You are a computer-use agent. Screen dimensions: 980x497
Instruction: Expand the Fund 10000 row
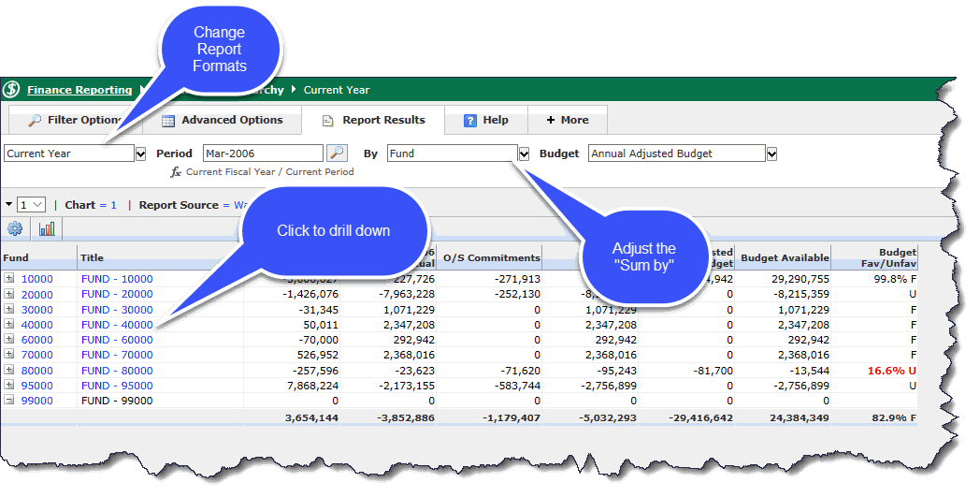pos(9,279)
